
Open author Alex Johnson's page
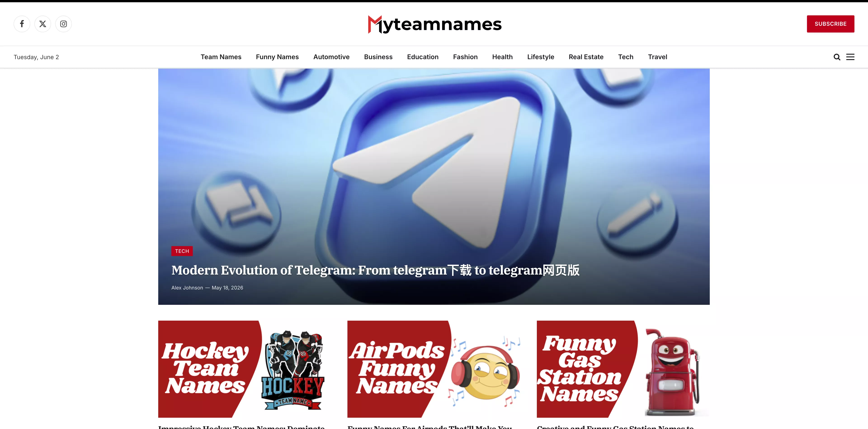click(x=187, y=288)
